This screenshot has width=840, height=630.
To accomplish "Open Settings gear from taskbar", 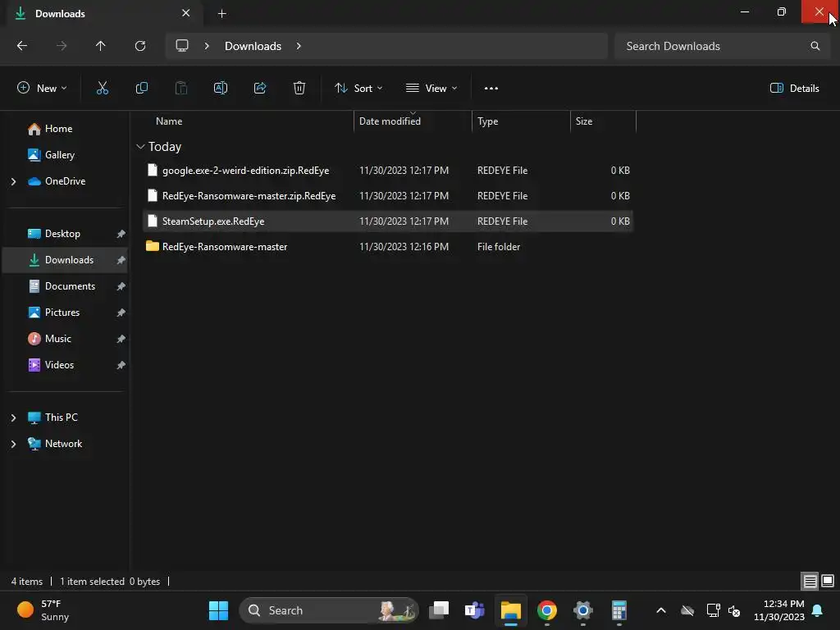I will (x=583, y=610).
